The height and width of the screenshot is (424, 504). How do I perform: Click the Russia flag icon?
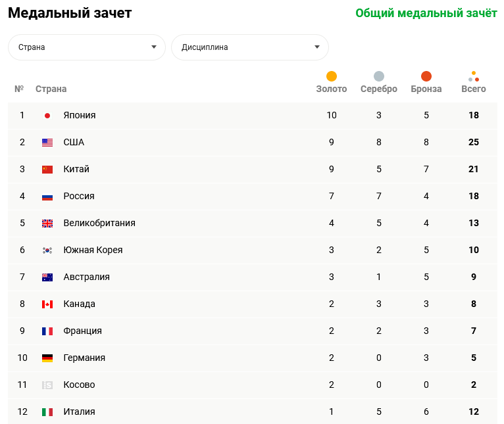[x=47, y=197]
